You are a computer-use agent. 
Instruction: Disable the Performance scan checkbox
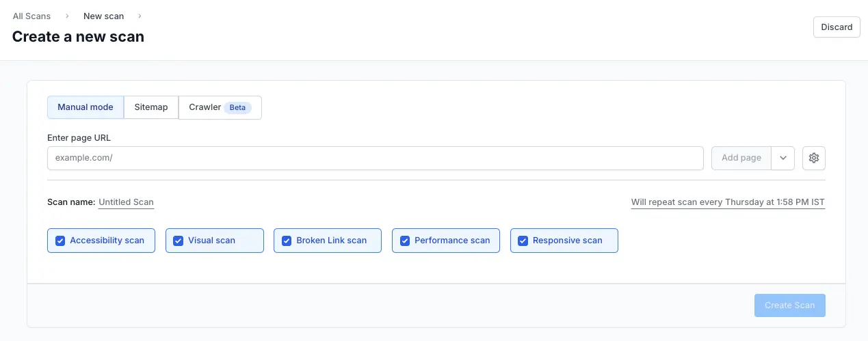405,241
